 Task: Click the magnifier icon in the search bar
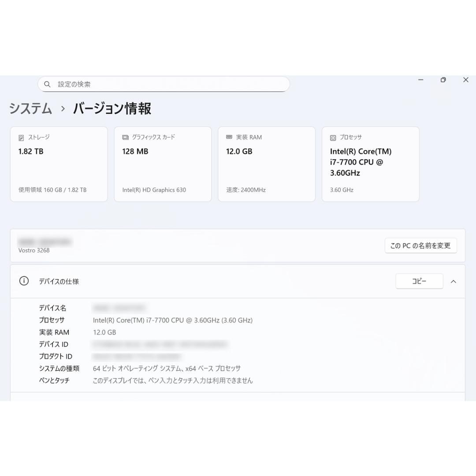click(x=47, y=84)
